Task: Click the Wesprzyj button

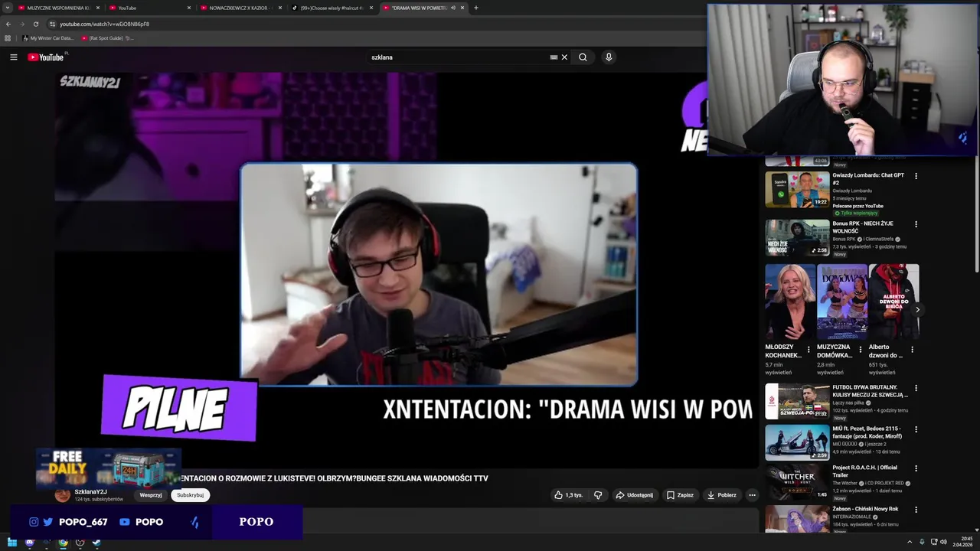Action: (151, 495)
